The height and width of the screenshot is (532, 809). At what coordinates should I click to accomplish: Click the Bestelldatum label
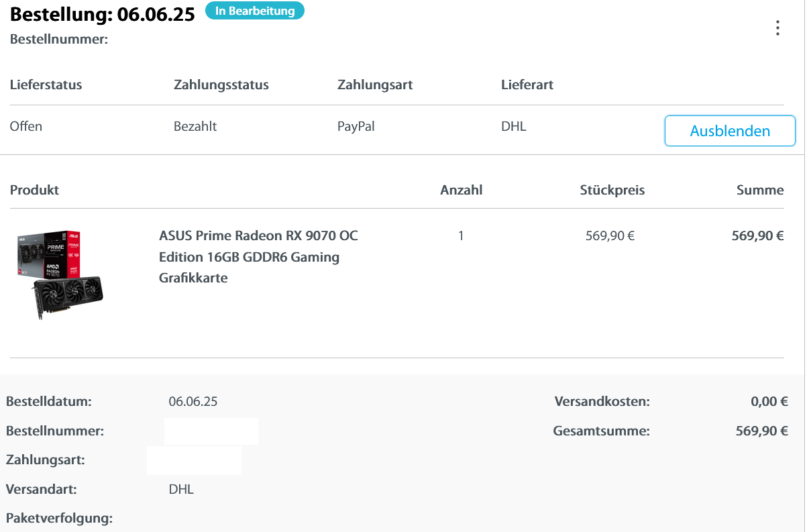(x=48, y=402)
